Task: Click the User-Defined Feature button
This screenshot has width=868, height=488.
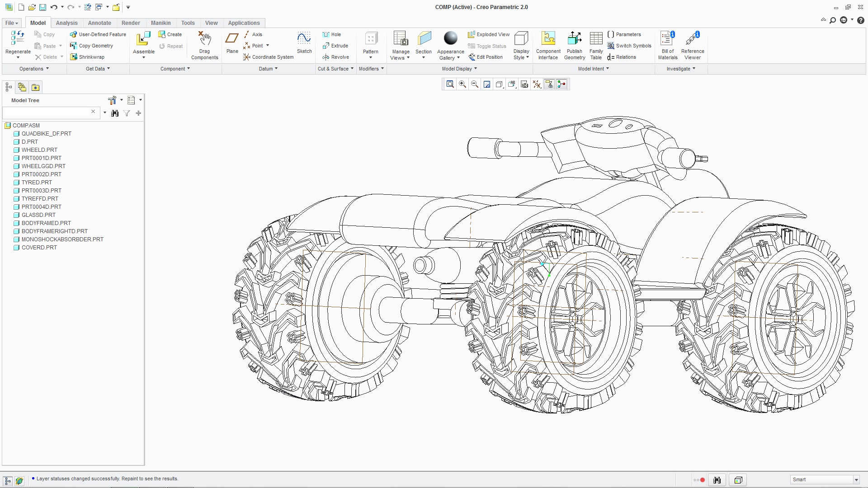Action: tap(98, 34)
